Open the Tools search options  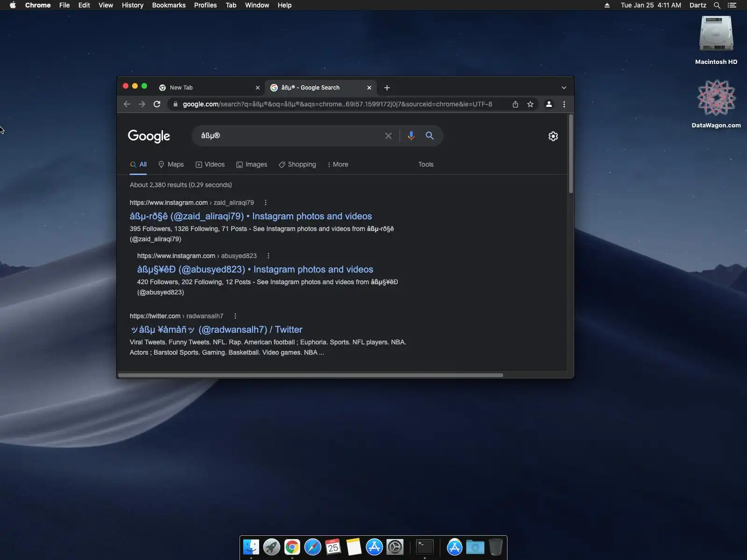(426, 164)
